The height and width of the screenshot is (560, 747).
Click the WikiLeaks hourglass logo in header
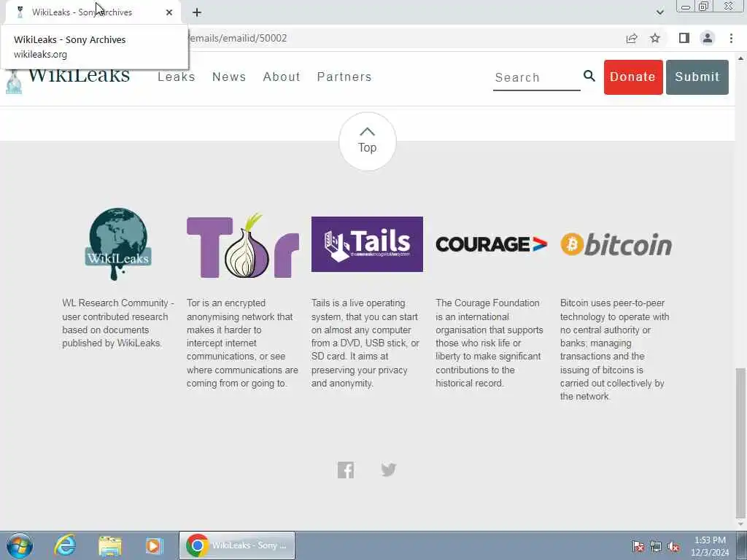click(x=14, y=82)
